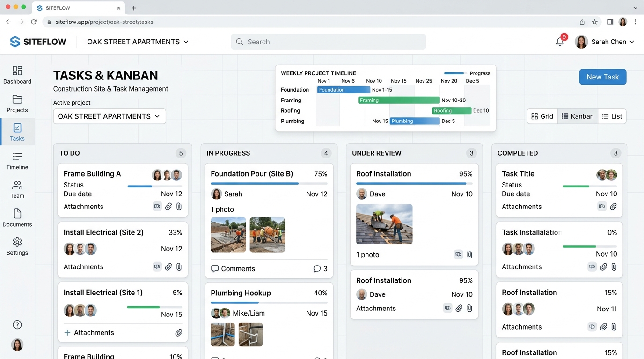Expand the OAK STREET APARTMENTS header dropdown
The height and width of the screenshot is (359, 644).
138,42
